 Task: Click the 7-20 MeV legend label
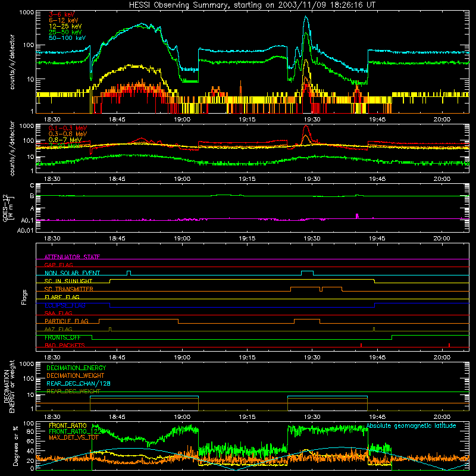click(x=64, y=146)
